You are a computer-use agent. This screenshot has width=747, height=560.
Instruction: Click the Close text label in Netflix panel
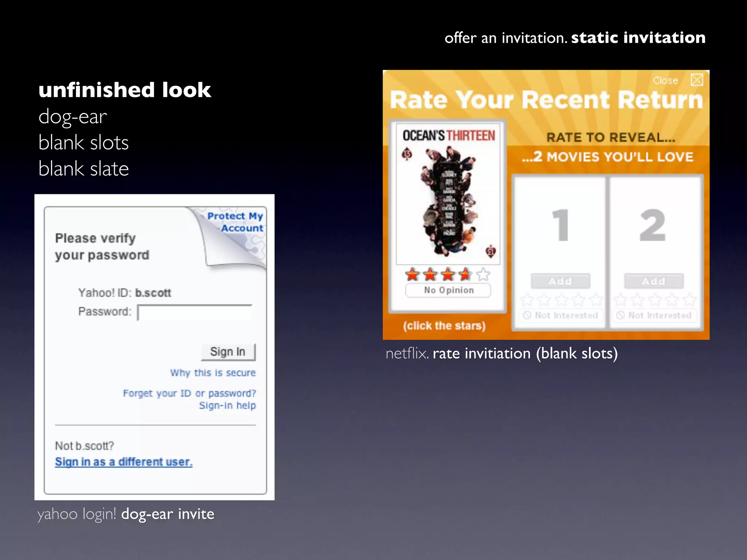pos(665,81)
